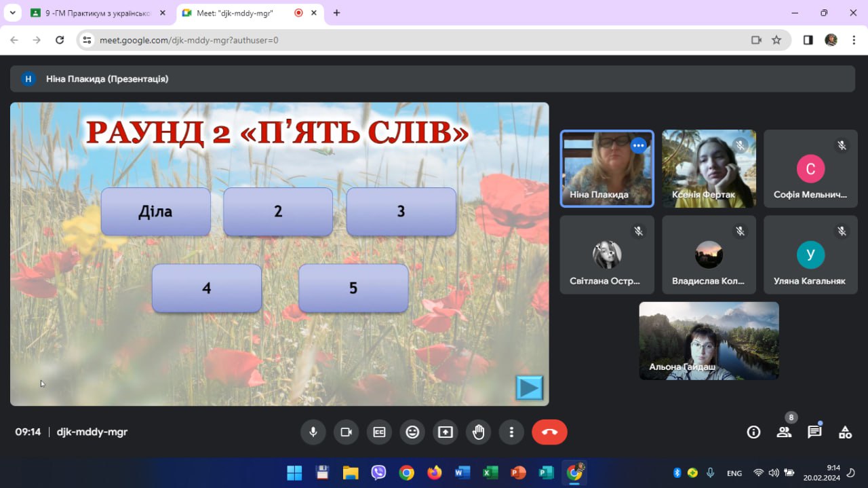868x488 pixels.
Task: Click the slide button labeled 'Діла'
Action: [156, 212]
